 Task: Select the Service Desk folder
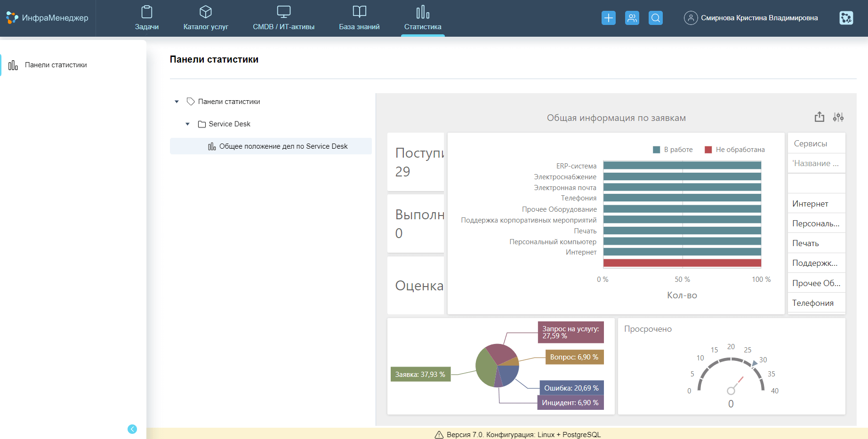point(229,124)
